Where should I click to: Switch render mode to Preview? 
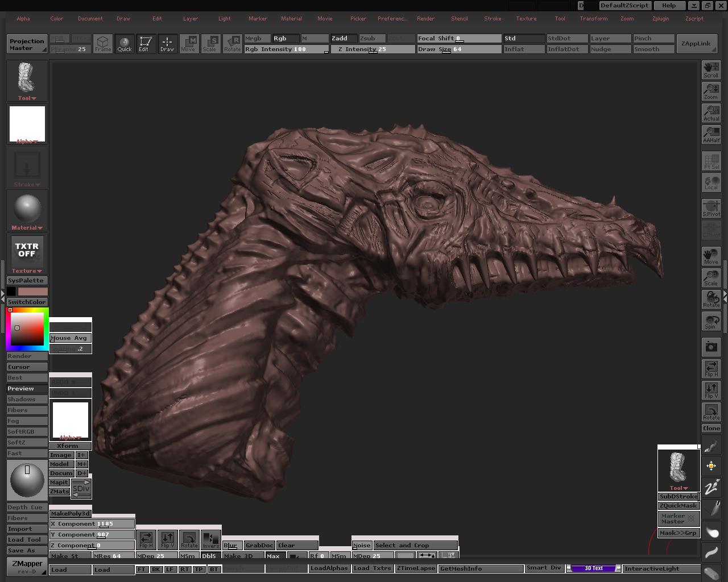pyautogui.click(x=27, y=389)
